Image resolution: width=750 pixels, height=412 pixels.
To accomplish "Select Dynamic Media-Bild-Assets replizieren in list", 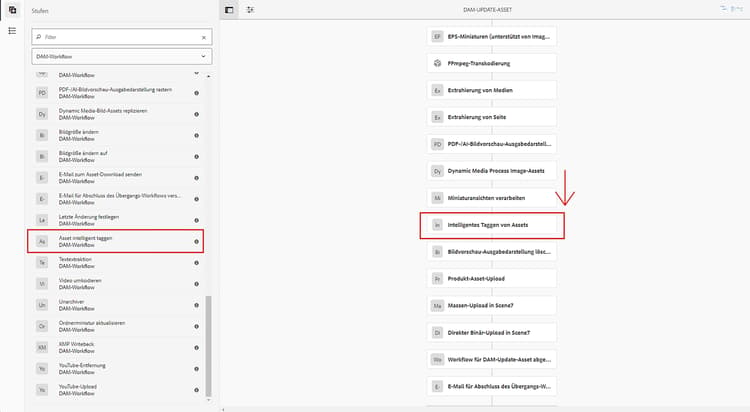I will [x=116, y=114].
